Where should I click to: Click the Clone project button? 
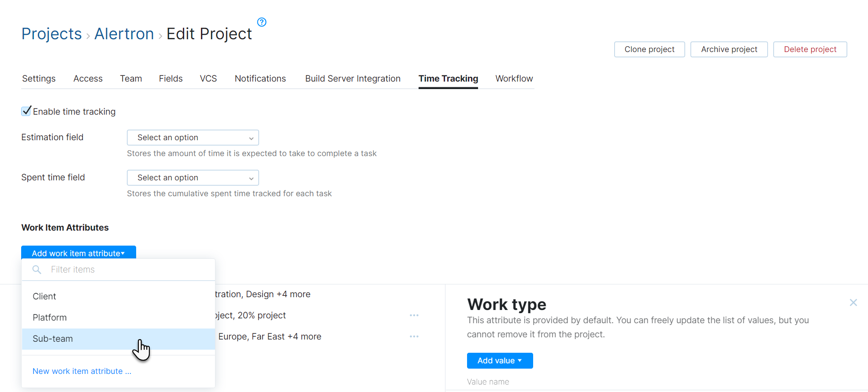(649, 49)
